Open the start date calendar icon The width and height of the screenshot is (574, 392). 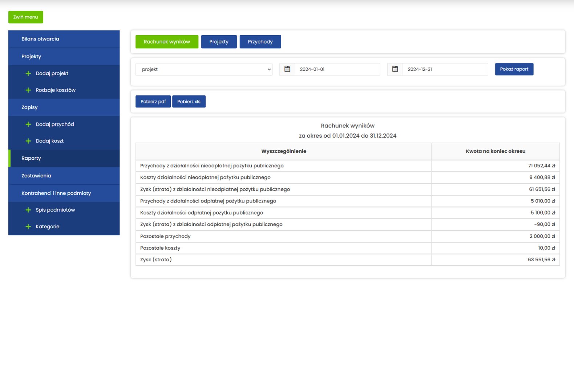[287, 69]
